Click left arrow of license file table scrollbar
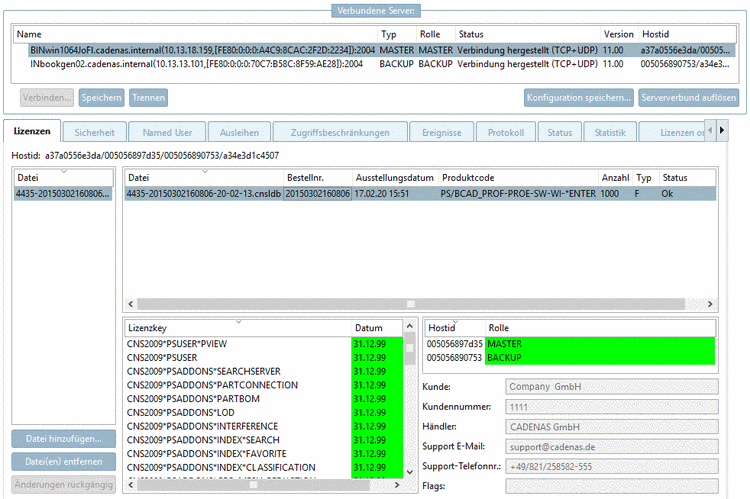This screenshot has height=499, width=750. point(131,304)
